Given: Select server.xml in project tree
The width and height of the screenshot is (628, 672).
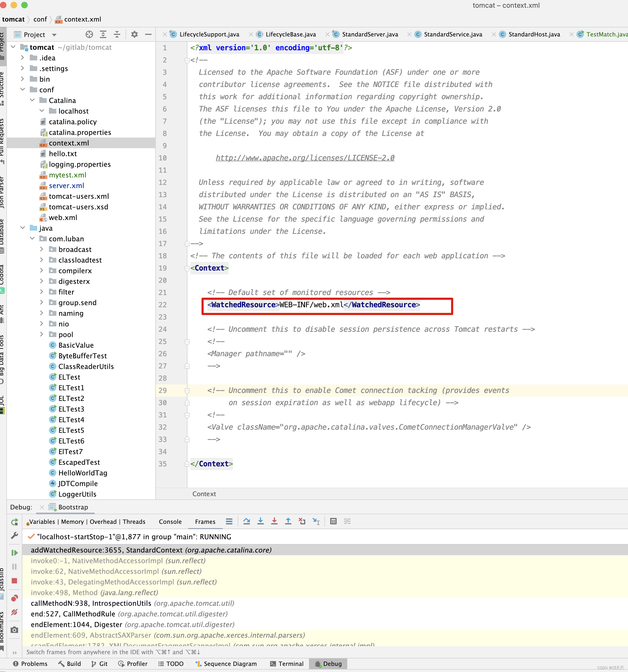Looking at the screenshot, I should click(66, 186).
